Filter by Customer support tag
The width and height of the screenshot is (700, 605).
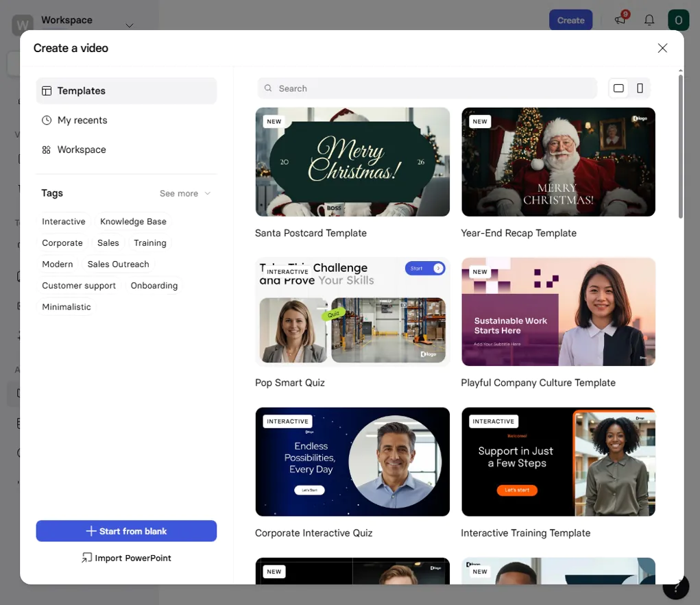[79, 286]
